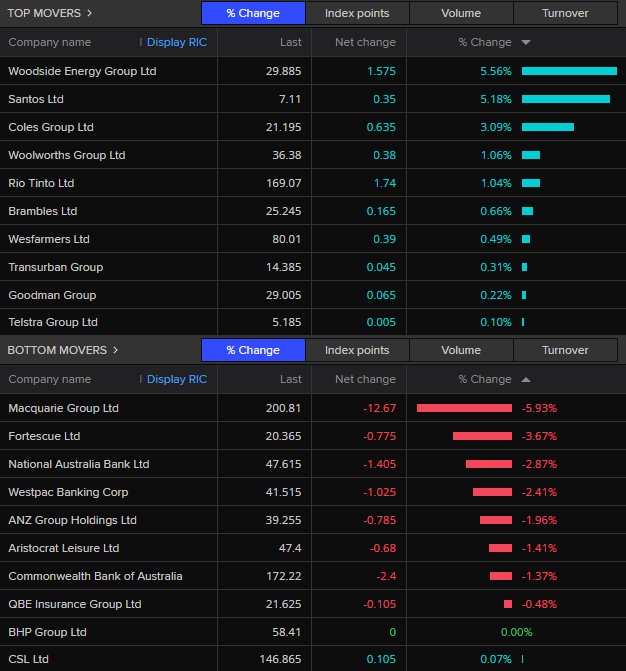Open Woodside Energy Group Ltd row
The image size is (626, 671).
(82, 71)
